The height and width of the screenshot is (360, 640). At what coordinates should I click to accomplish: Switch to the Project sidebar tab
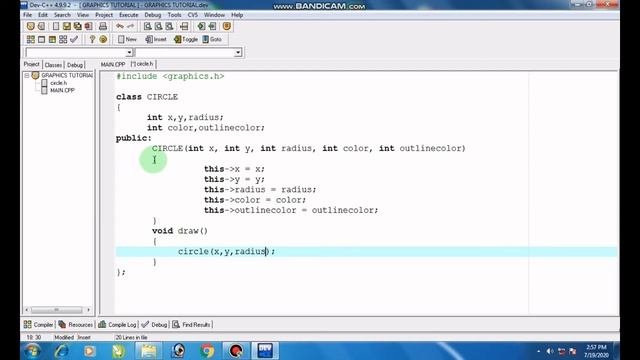pyautogui.click(x=31, y=64)
